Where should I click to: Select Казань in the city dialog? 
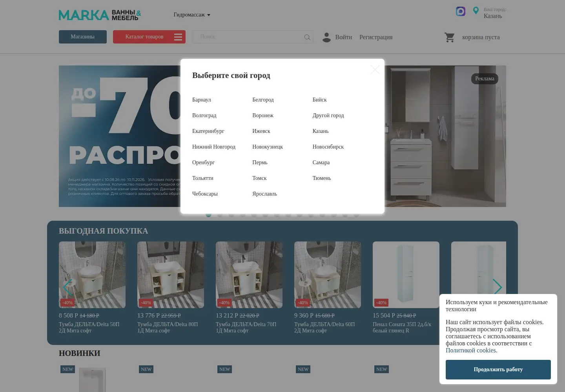321,131
